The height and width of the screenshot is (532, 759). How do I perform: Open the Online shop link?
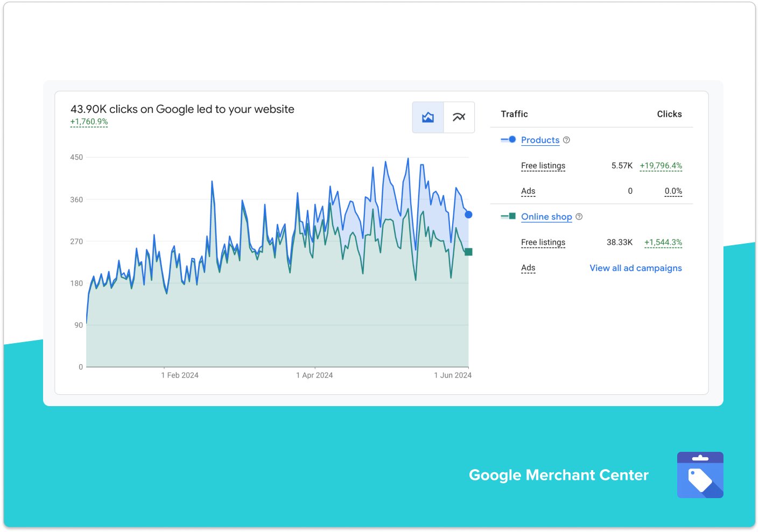pyautogui.click(x=546, y=217)
